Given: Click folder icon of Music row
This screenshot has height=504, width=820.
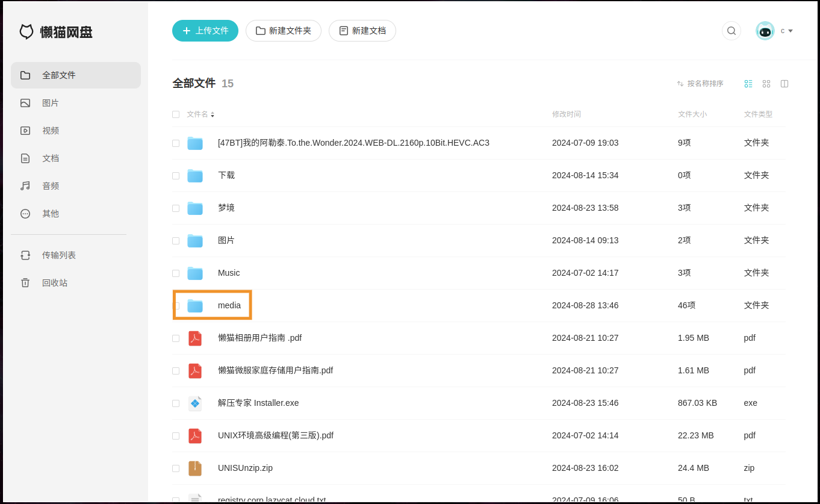Looking at the screenshot, I should (195, 273).
